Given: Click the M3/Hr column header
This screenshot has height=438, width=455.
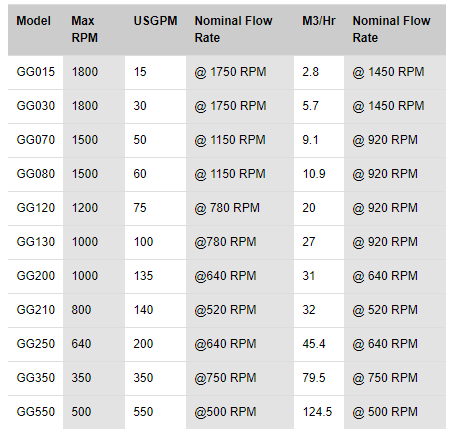Looking at the screenshot, I should (x=319, y=21).
